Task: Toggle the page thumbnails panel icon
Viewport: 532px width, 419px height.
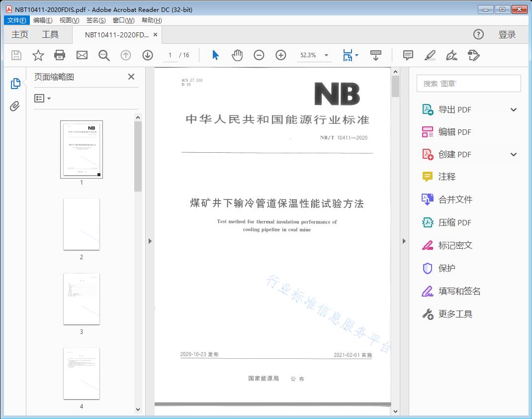Action: point(15,84)
